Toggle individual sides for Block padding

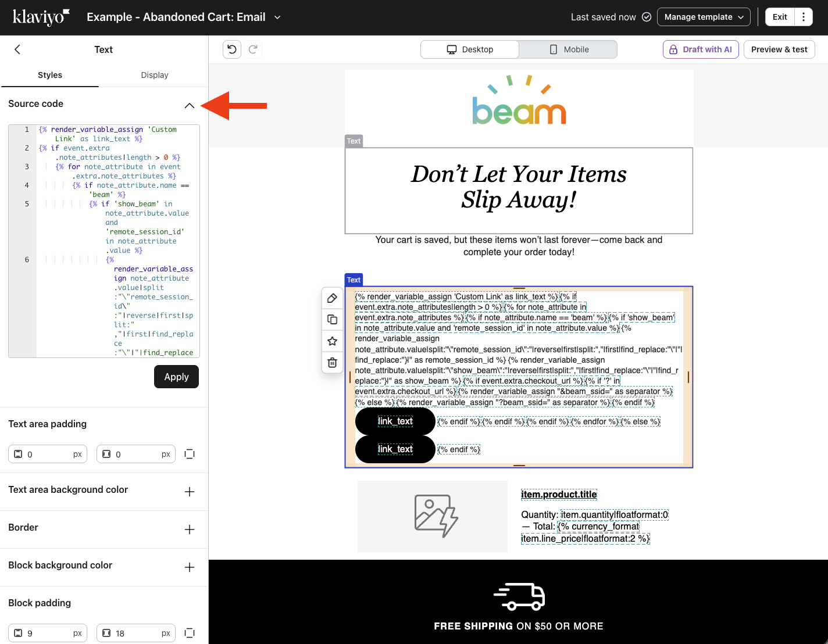pos(190,633)
